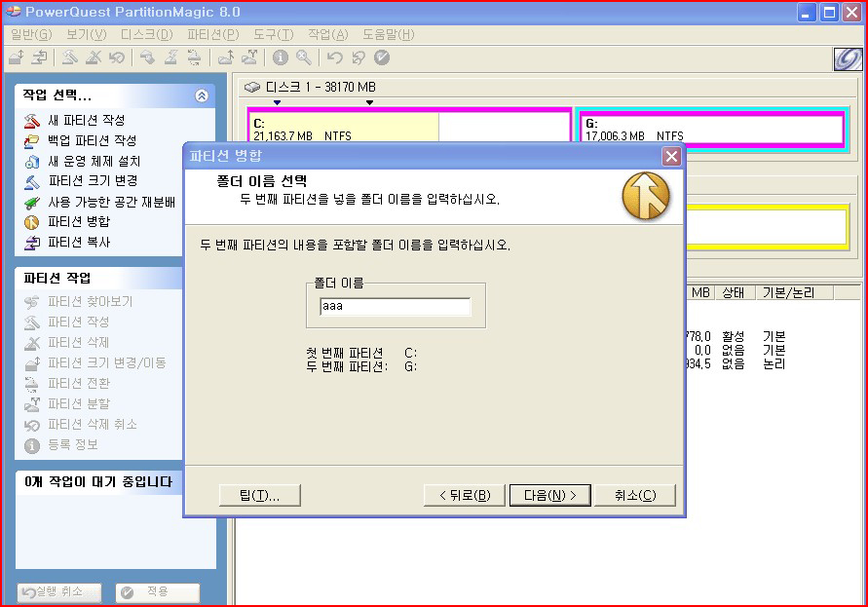Click the PowerQuest logo icon at toolbar end
This screenshot has width=868, height=607.
pyautogui.click(x=848, y=58)
